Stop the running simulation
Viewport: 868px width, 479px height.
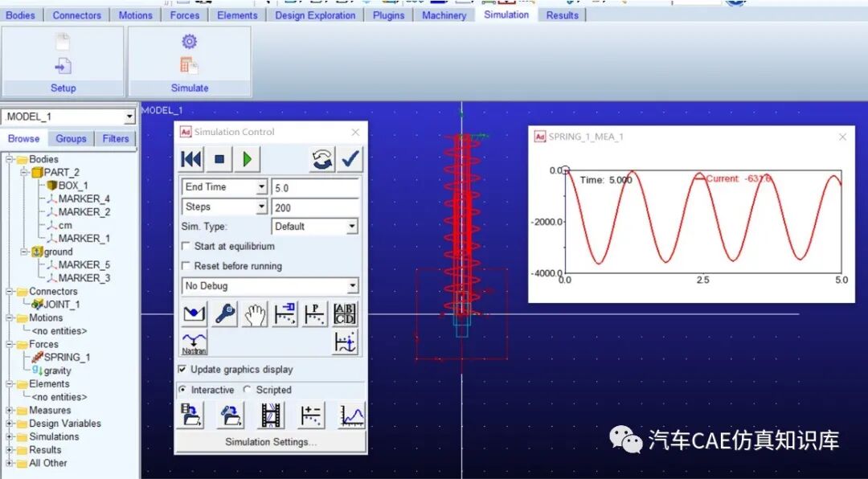pos(219,159)
